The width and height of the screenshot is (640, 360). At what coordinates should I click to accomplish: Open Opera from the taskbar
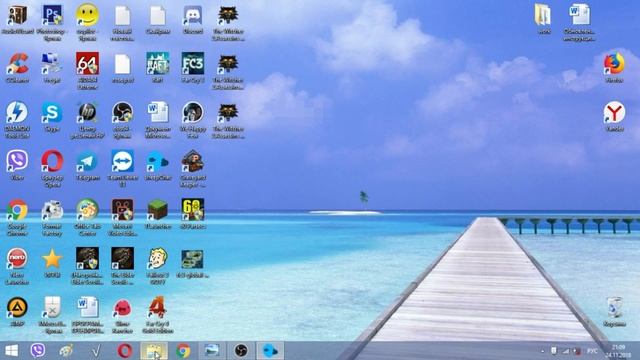(x=124, y=351)
